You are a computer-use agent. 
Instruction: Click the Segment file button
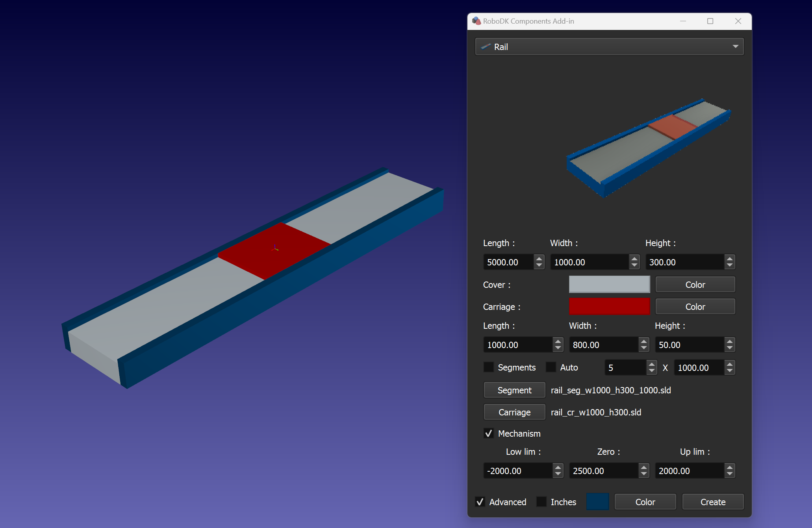click(514, 390)
